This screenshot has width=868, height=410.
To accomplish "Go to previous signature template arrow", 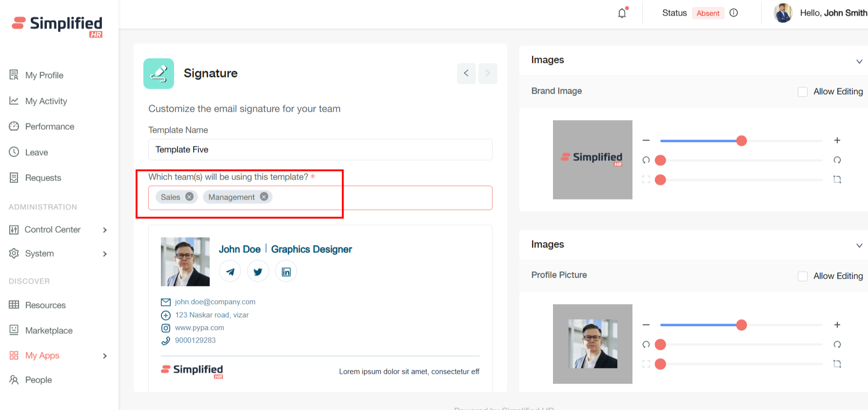I will point(466,73).
